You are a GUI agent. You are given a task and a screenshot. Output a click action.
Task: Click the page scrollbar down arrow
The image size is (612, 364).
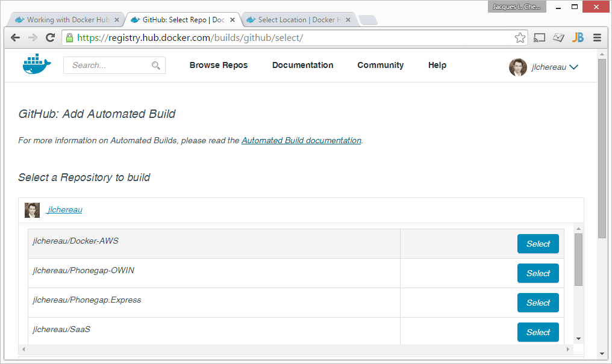click(x=602, y=354)
